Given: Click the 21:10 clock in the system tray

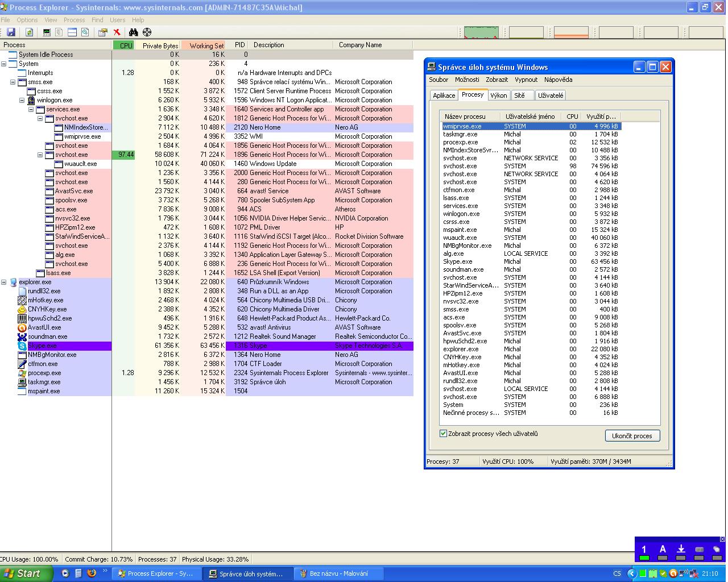Looking at the screenshot, I should pos(710,573).
